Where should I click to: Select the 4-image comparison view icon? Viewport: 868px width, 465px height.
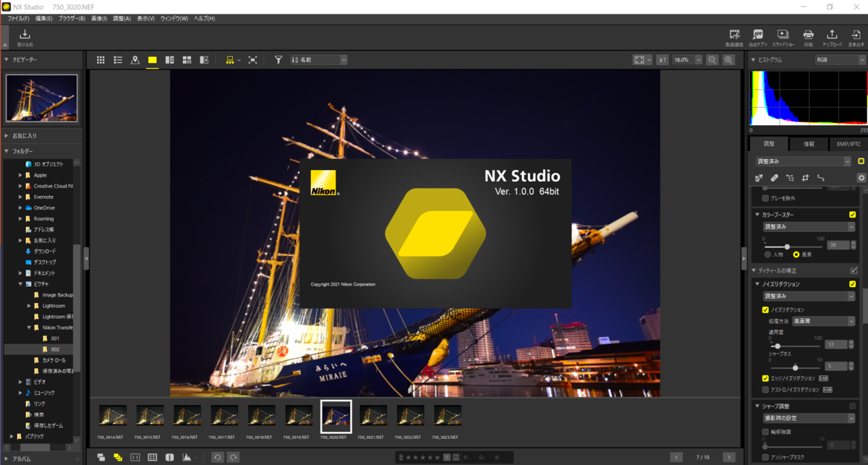tap(187, 59)
